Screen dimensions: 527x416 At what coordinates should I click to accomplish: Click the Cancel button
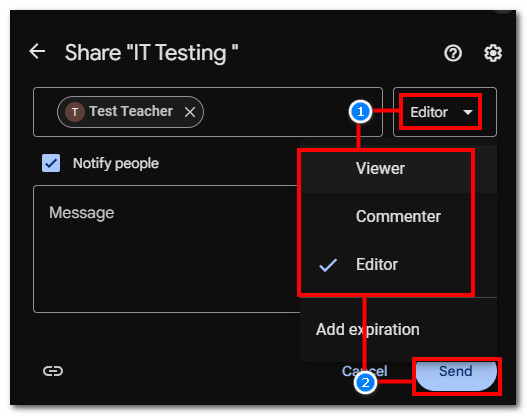pyautogui.click(x=364, y=371)
